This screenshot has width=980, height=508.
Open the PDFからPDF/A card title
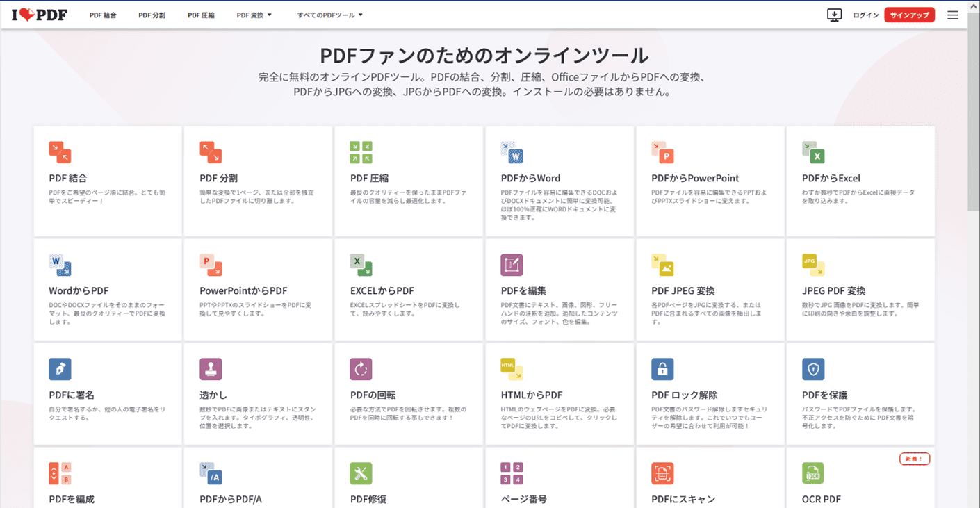(231, 499)
